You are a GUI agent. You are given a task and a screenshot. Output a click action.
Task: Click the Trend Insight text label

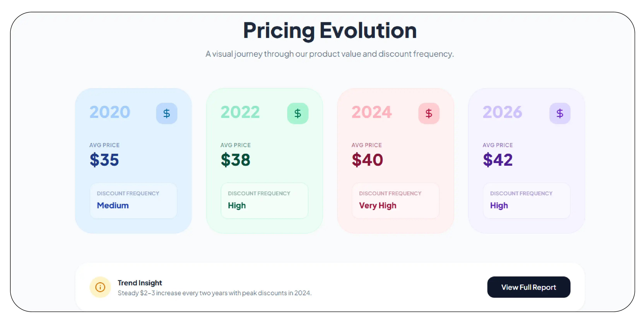coord(140,283)
